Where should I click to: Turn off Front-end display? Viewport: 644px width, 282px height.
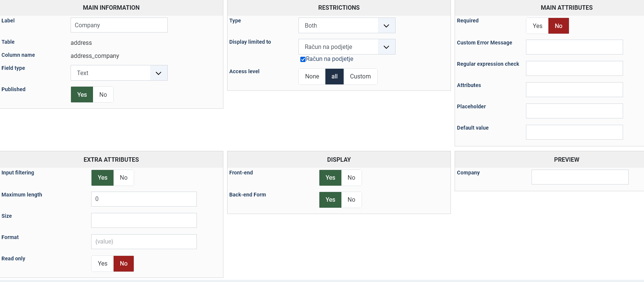(351, 178)
